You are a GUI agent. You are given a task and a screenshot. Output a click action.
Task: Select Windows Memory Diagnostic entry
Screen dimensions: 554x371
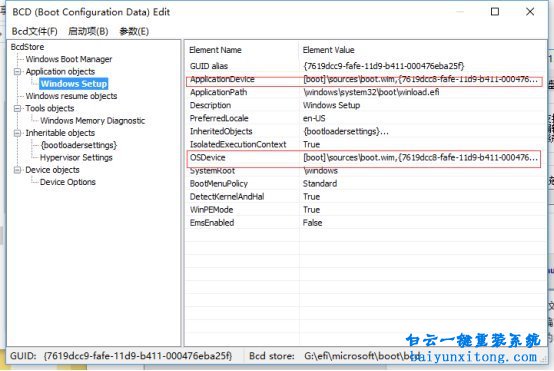(x=93, y=120)
